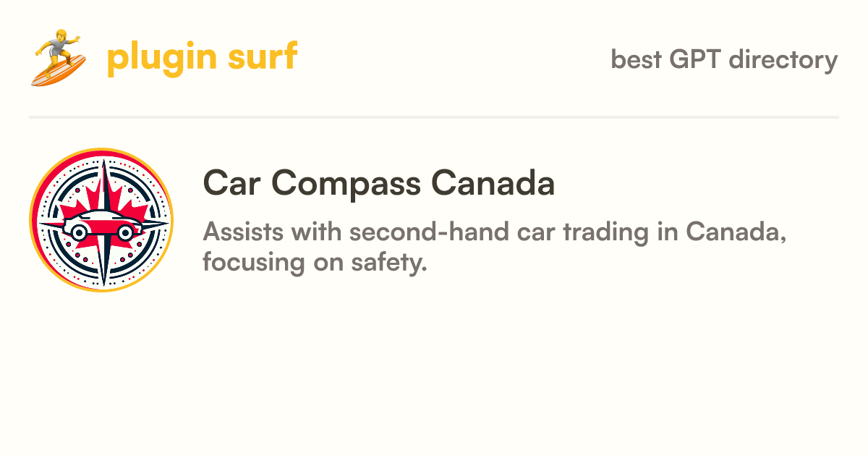Click the "best GPT directory" tagline
The image size is (868, 456).
(x=724, y=59)
